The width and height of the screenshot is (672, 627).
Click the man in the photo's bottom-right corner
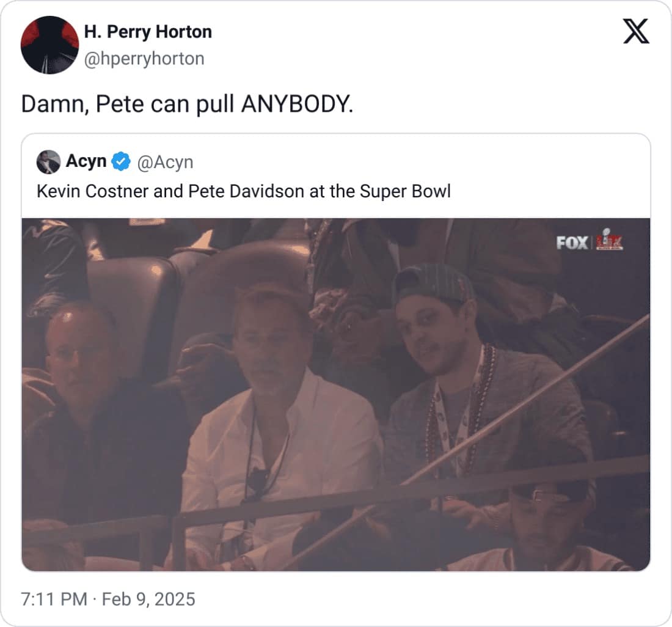pos(544,526)
